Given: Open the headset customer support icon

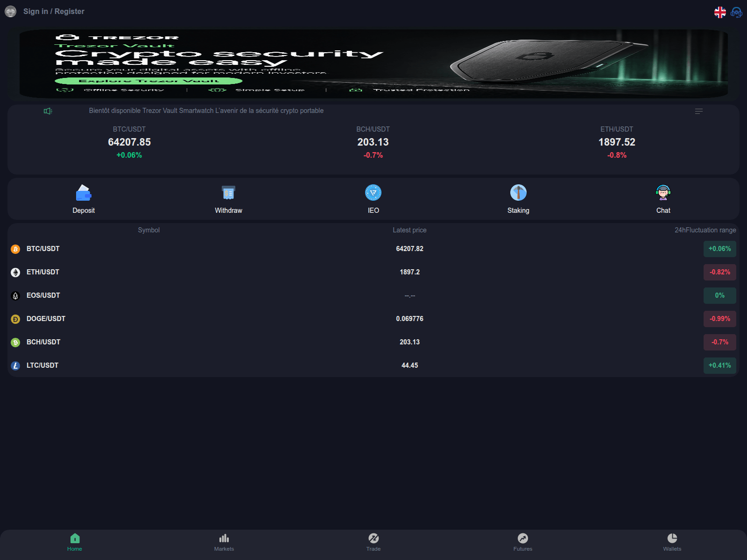Looking at the screenshot, I should 736,12.
